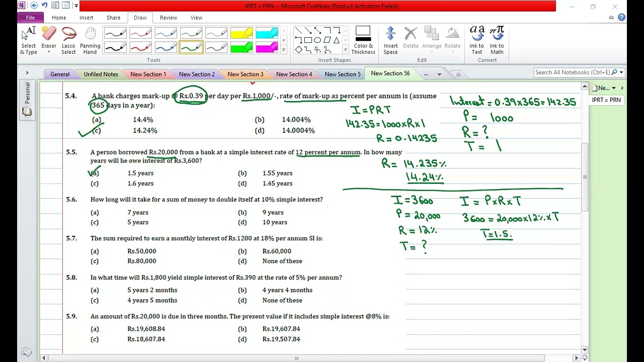Image resolution: width=644 pixels, height=362 pixels.
Task: Expand the page tabs pane
Action: 622,88
